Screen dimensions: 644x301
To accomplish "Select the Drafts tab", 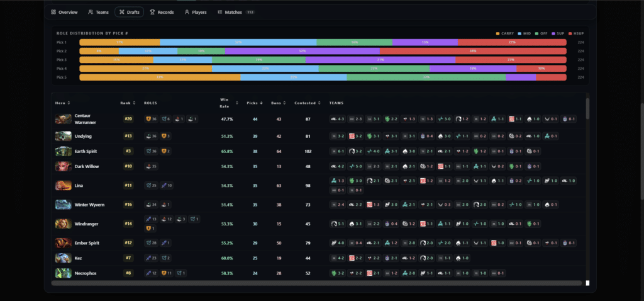I will tap(130, 13).
